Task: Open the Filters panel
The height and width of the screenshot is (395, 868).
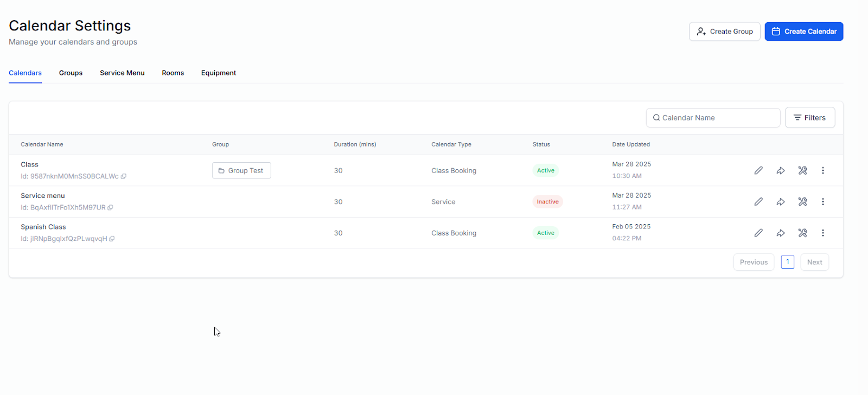Action: (809, 118)
